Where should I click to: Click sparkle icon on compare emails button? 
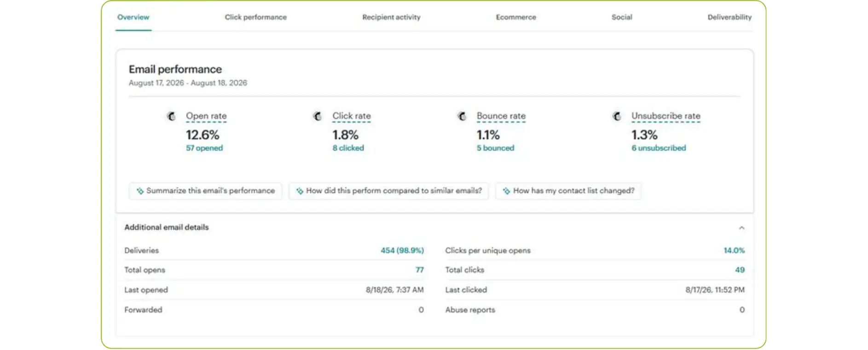(300, 191)
